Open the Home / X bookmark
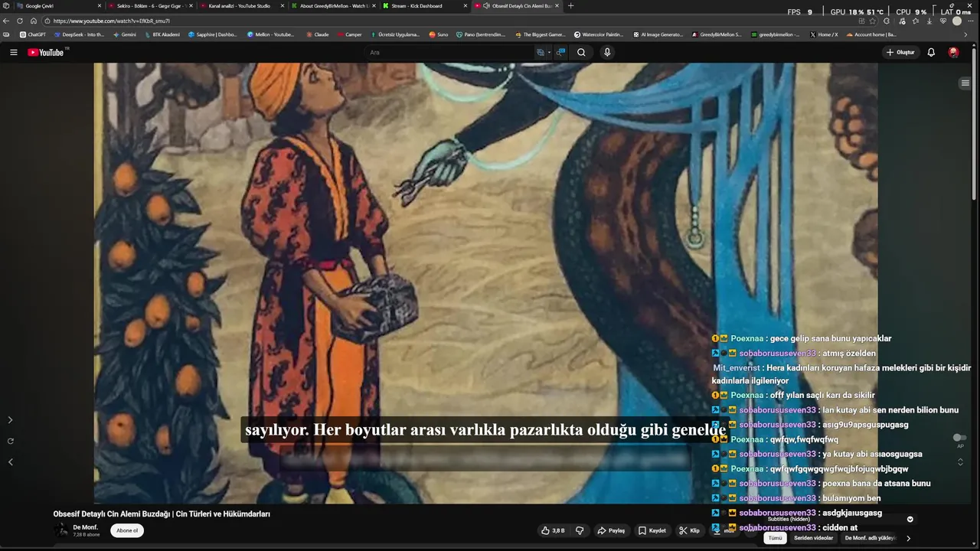The height and width of the screenshot is (551, 980). coord(824,34)
